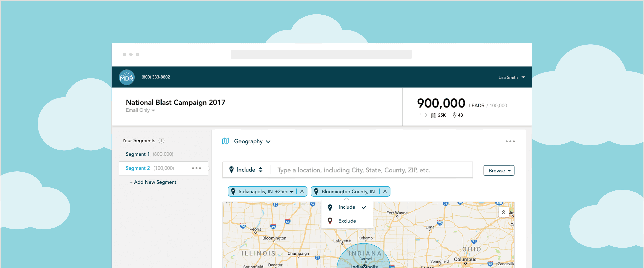Click the location count pin icon 43
The height and width of the screenshot is (268, 644).
pos(454,115)
